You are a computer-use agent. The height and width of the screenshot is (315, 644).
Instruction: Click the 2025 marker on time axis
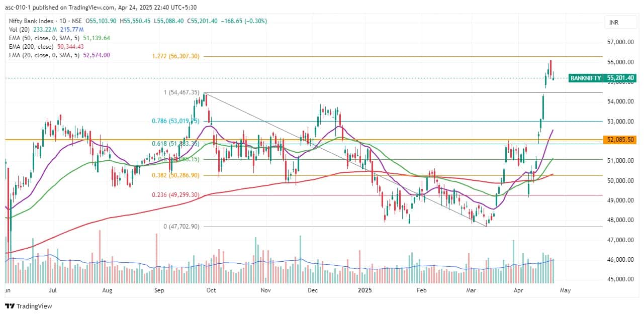[x=365, y=290]
